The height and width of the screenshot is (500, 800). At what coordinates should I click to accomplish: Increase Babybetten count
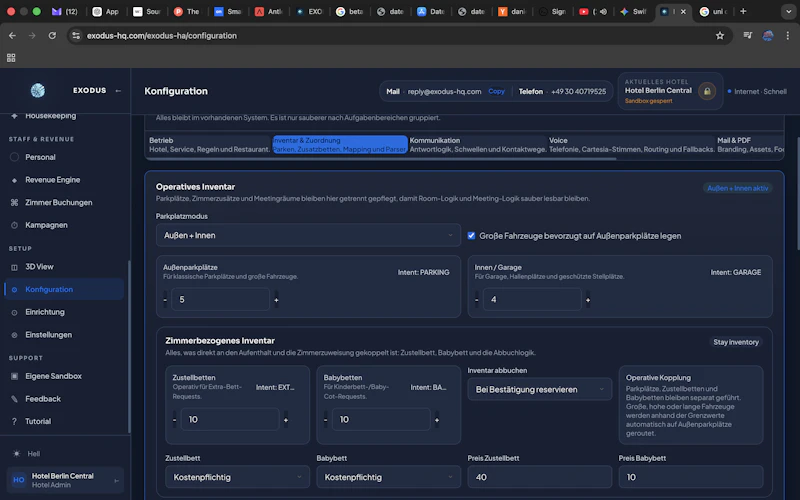[x=437, y=419]
